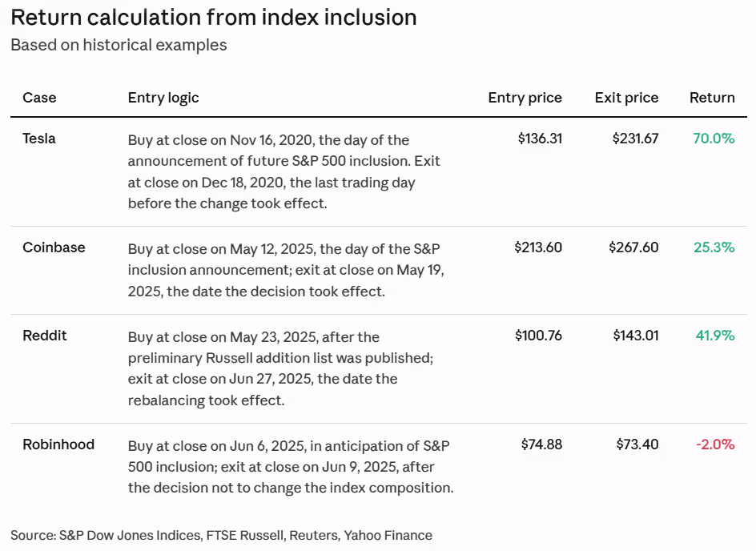
Task: Click the "Entry logic" column header
Action: click(x=163, y=98)
